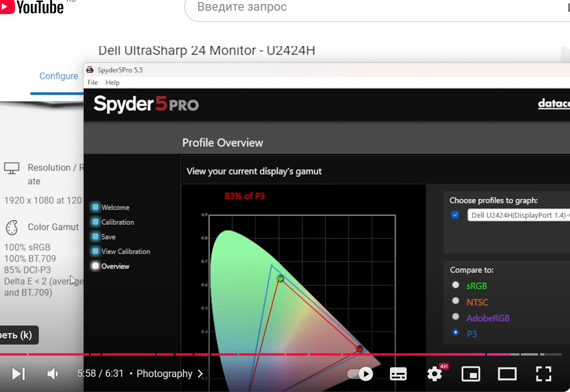Go to the Save step
Image resolution: width=570 pixels, height=392 pixels.
coord(104,237)
